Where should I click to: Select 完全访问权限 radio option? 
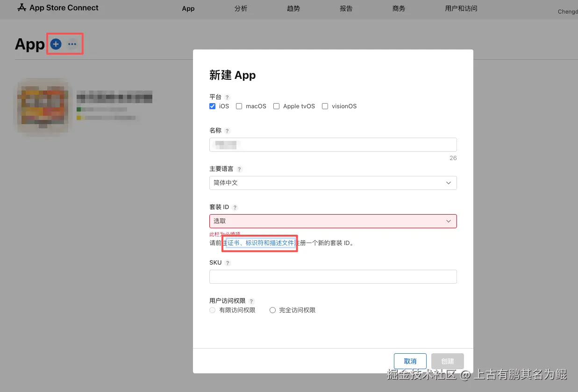coord(273,310)
